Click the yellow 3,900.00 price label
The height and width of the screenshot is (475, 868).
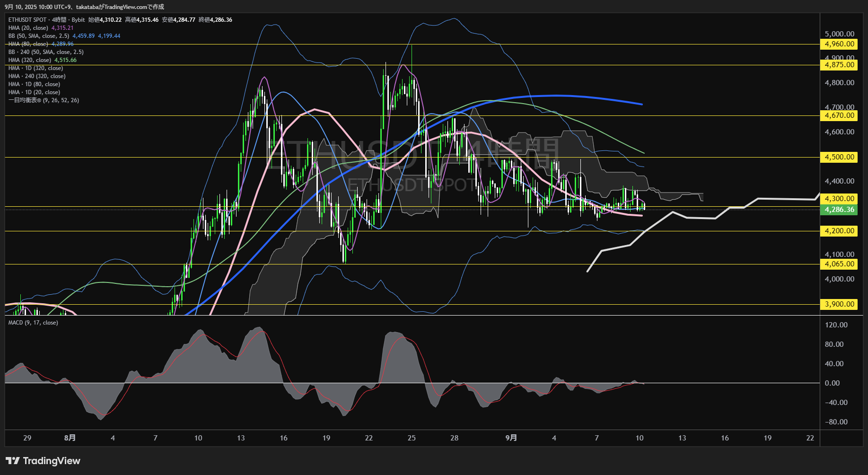839,304
